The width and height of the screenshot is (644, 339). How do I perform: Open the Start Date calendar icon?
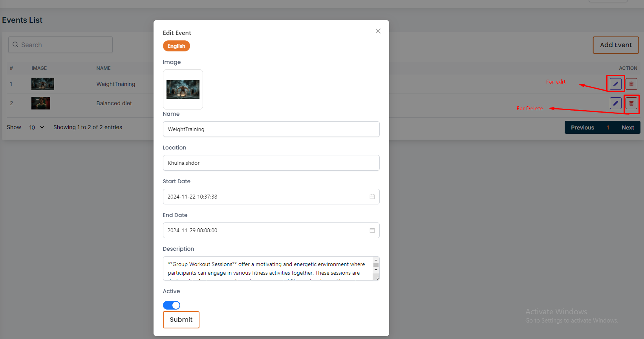[372, 197]
